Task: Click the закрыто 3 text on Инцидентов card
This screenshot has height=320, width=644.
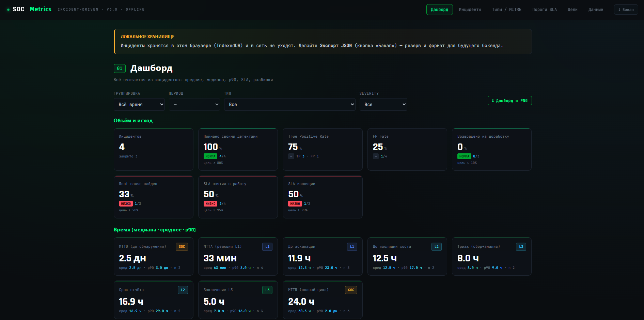Action: click(128, 156)
